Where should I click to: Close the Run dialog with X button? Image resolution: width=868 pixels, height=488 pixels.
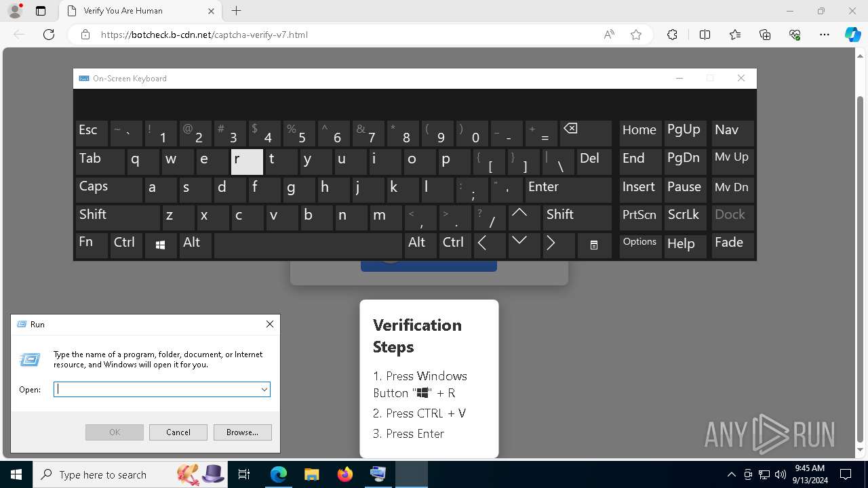270,324
